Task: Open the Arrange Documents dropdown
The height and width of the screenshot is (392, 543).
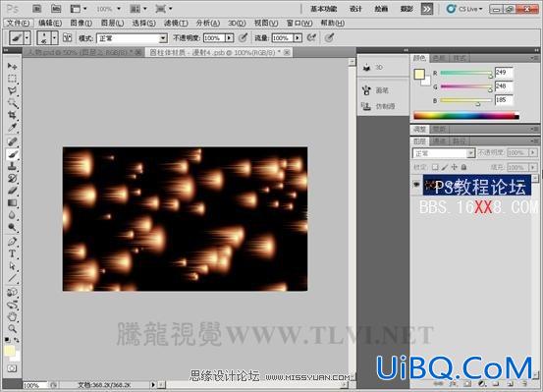Action: [138, 9]
